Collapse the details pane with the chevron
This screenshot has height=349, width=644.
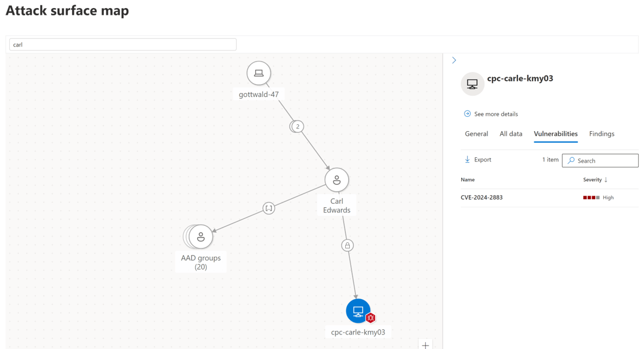(x=454, y=60)
